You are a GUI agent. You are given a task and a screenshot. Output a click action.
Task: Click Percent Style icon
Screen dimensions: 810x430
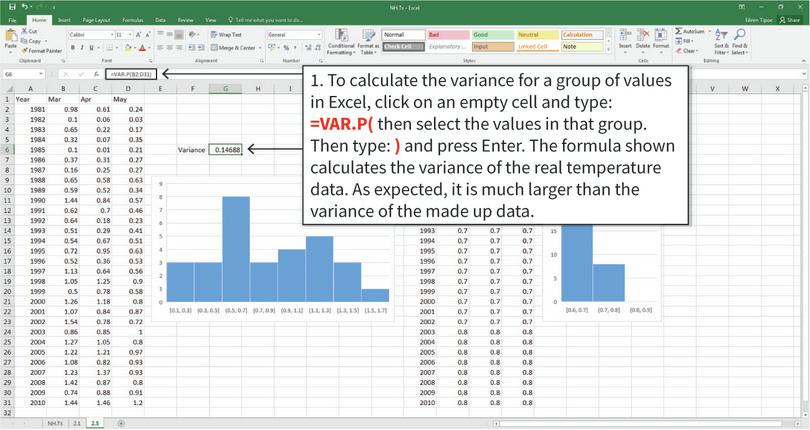[x=286, y=48]
